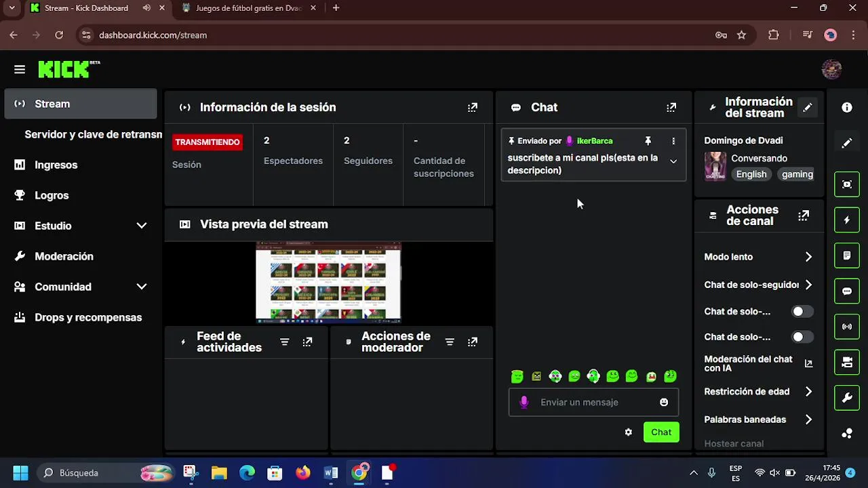Screen dimensions: 868x488
Task: Open the pinned message three-dot options
Action: 673,141
